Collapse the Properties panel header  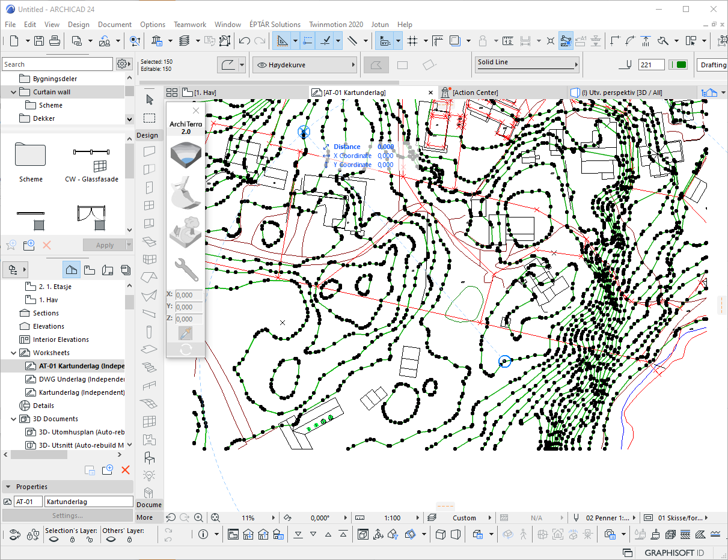(x=67, y=487)
